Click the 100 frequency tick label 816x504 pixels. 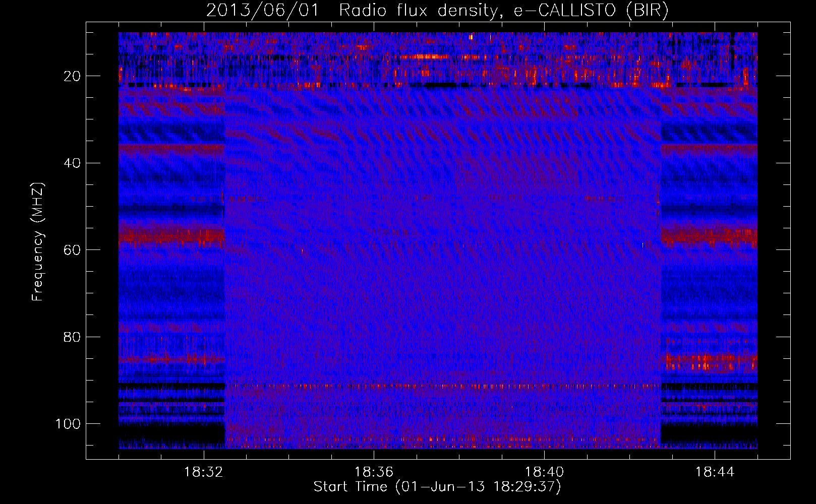tap(68, 424)
